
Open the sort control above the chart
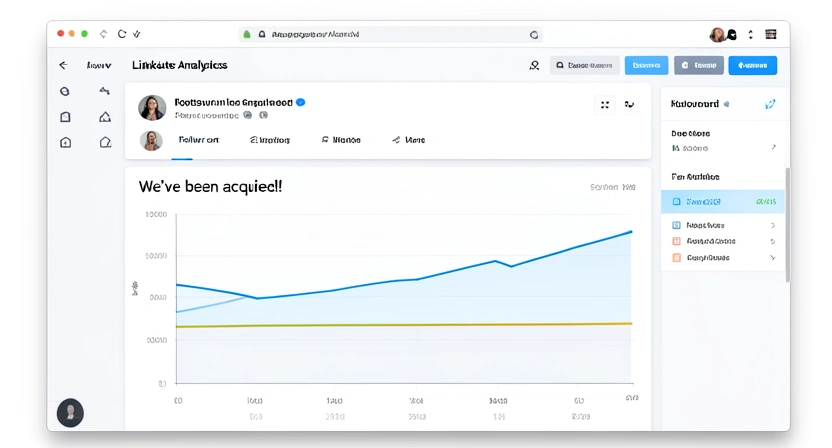pyautogui.click(x=613, y=187)
